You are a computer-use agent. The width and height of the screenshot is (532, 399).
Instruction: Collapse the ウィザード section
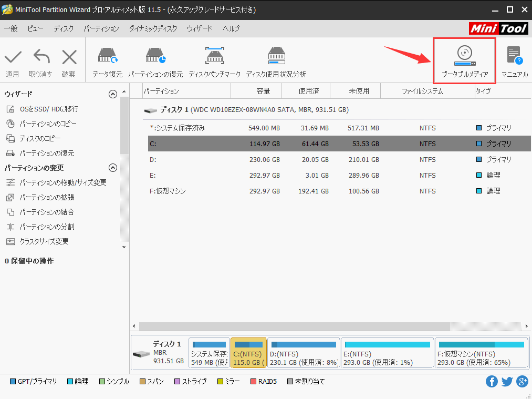click(x=112, y=94)
